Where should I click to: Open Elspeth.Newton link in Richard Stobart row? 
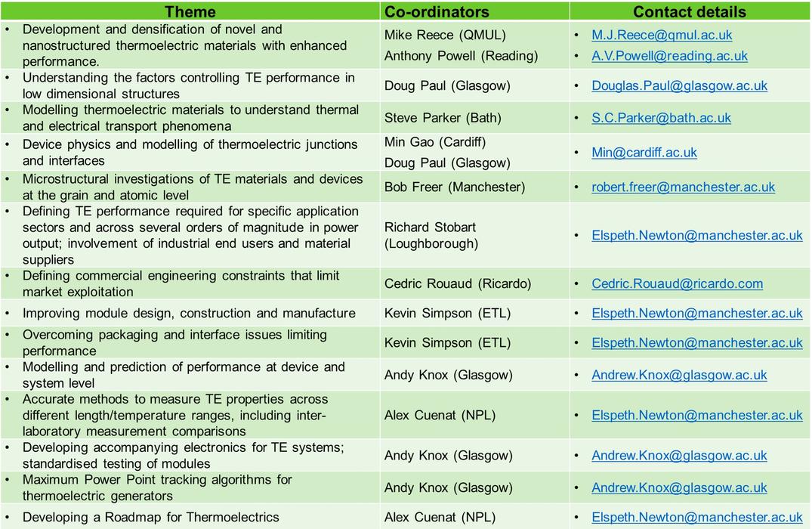point(697,235)
